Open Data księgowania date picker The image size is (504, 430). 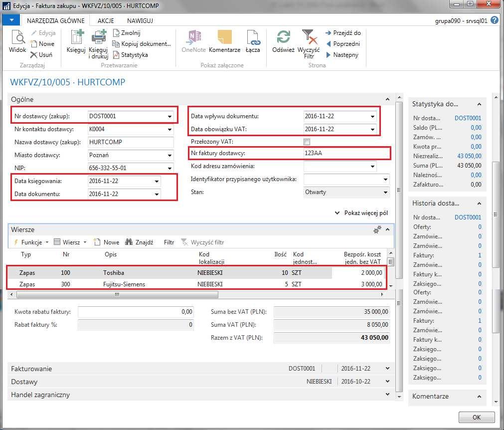157,182
